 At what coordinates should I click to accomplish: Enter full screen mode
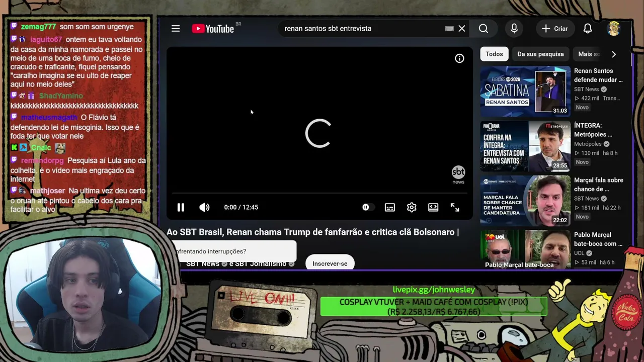click(455, 207)
